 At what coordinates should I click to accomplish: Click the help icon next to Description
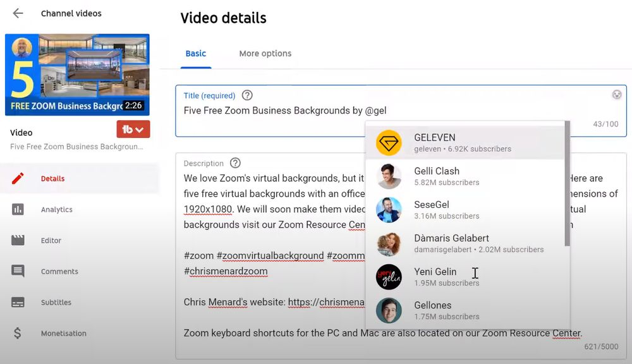(x=236, y=163)
